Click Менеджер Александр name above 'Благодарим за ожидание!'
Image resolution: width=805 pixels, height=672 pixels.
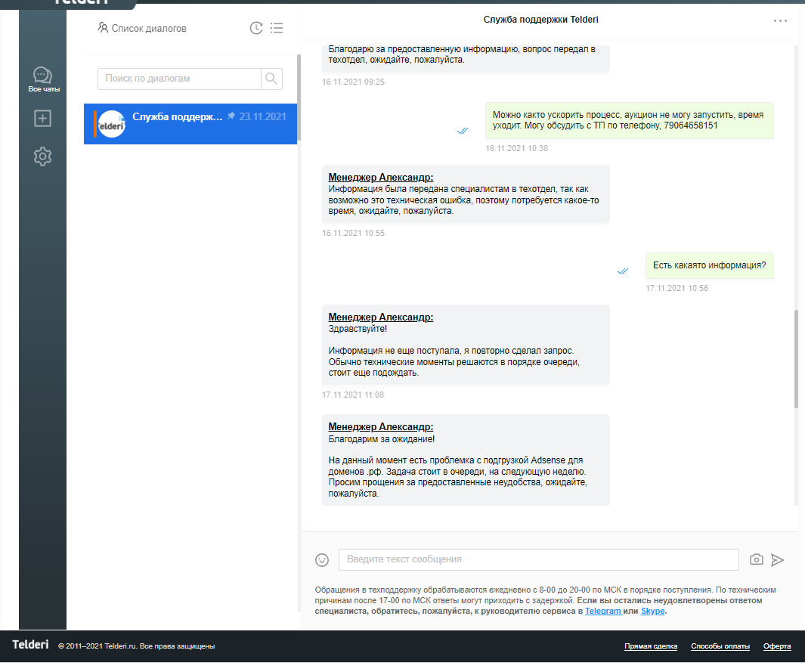pos(380,426)
